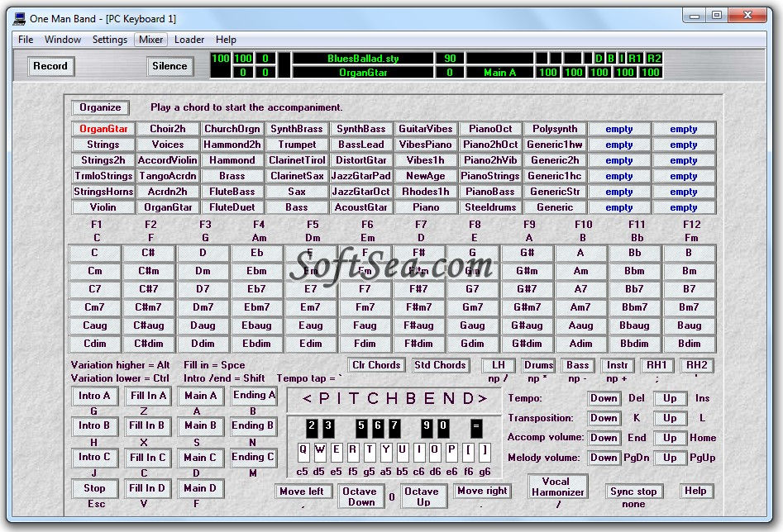The height and width of the screenshot is (532, 783).
Task: Click the Std Chords button
Action: pos(440,365)
